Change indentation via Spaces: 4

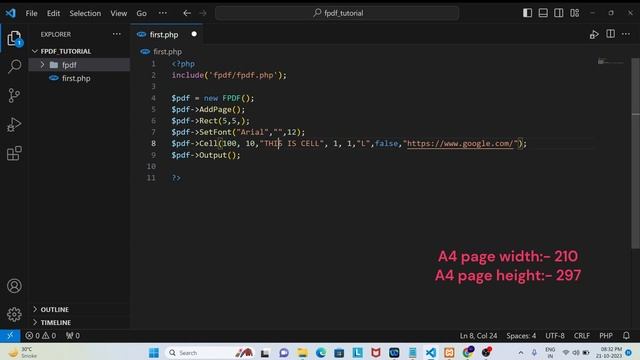(521, 336)
